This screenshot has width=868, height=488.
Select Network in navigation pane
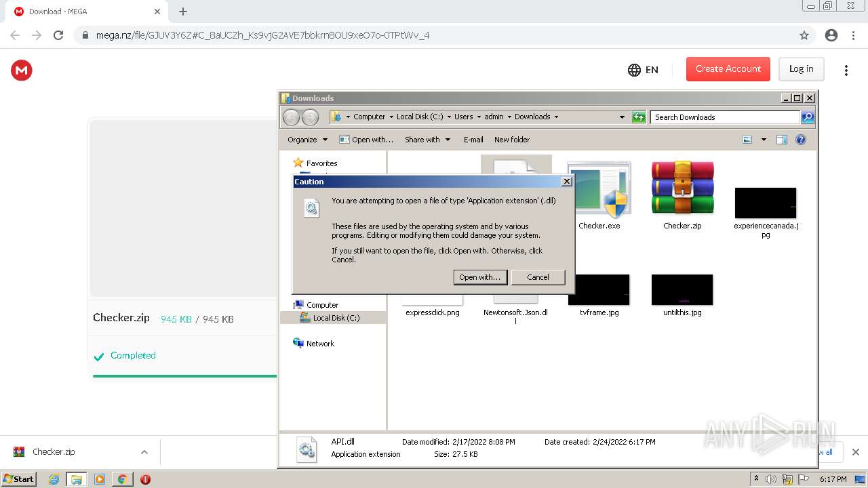(x=320, y=344)
